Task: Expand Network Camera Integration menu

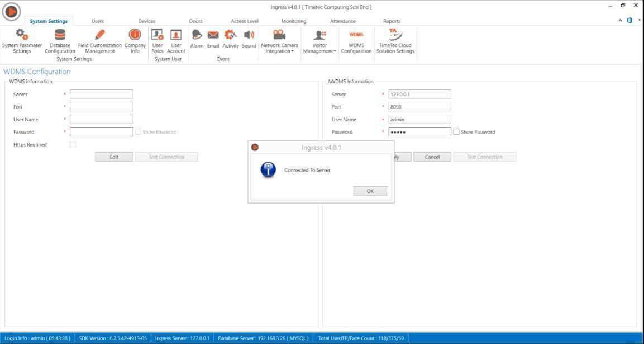Action: 280,41
